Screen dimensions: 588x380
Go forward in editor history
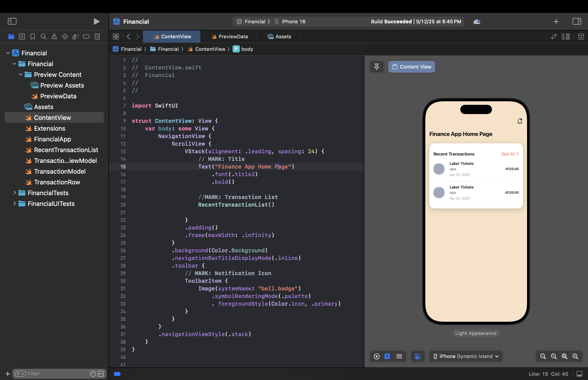pyautogui.click(x=137, y=37)
